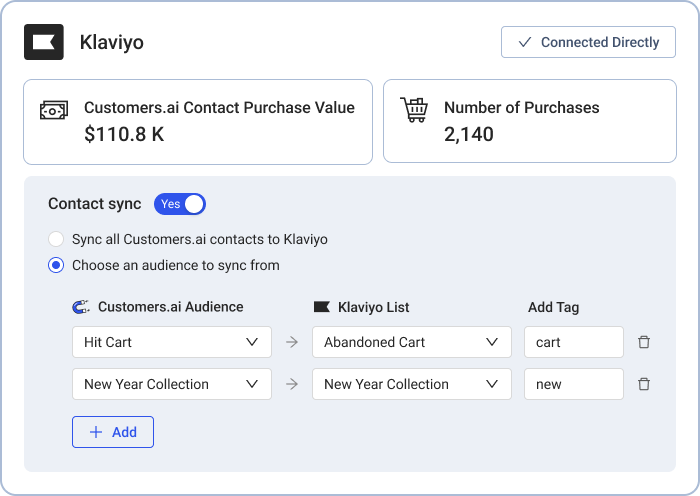Click the money bill icon beside Purchase Value
Screen dimensions: 700x496
point(54,110)
